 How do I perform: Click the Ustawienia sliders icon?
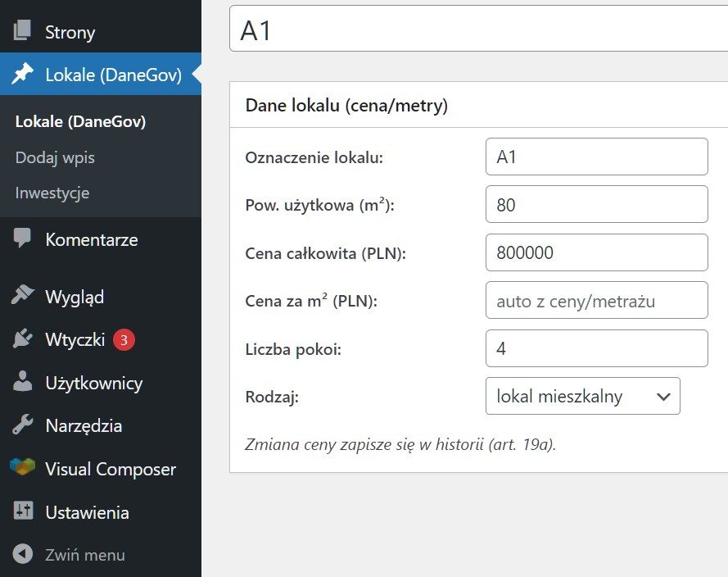[x=22, y=512]
